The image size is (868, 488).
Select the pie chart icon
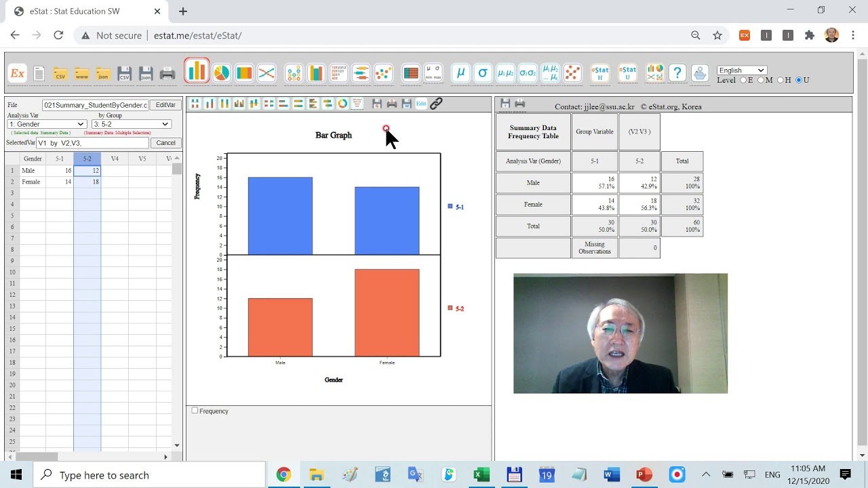(x=222, y=73)
